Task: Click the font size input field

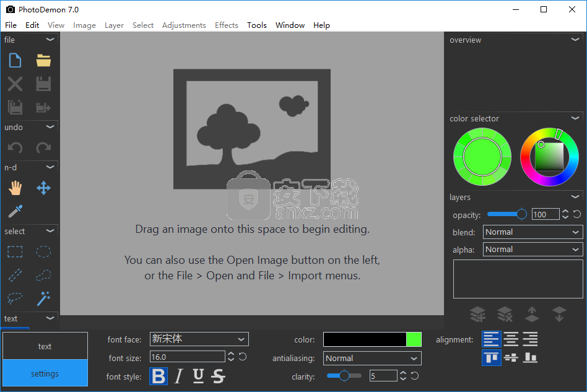Action: [187, 357]
